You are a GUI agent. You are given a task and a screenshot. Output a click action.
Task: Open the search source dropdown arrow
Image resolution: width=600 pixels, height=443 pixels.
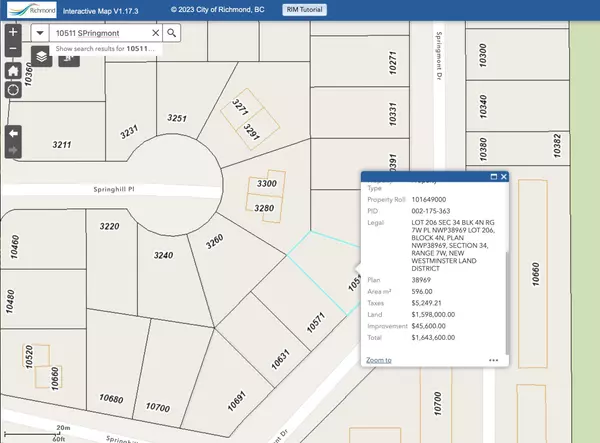40,33
